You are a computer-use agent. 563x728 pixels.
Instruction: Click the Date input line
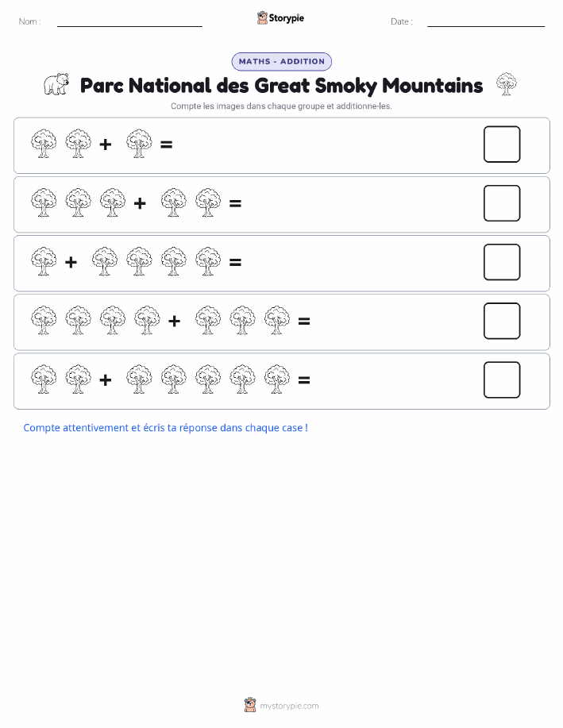(x=486, y=21)
